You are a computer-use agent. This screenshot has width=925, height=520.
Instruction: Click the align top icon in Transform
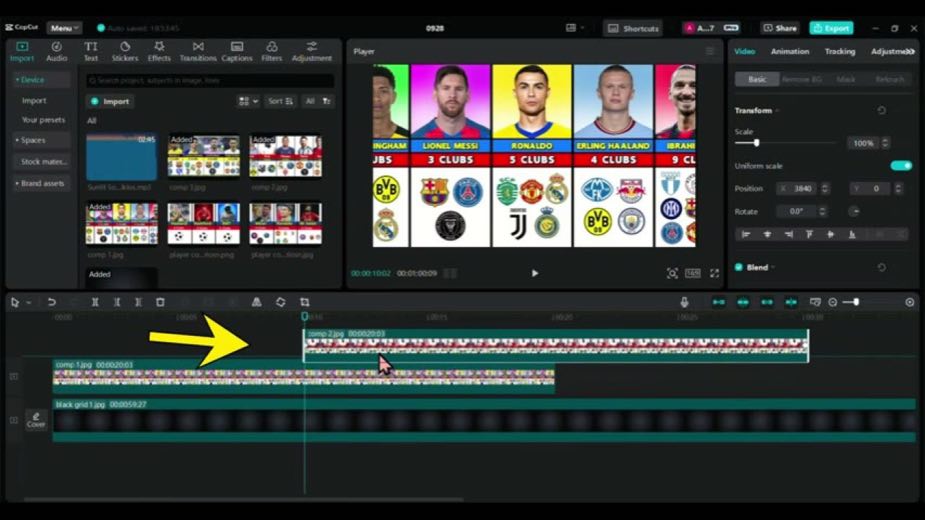[809, 234]
